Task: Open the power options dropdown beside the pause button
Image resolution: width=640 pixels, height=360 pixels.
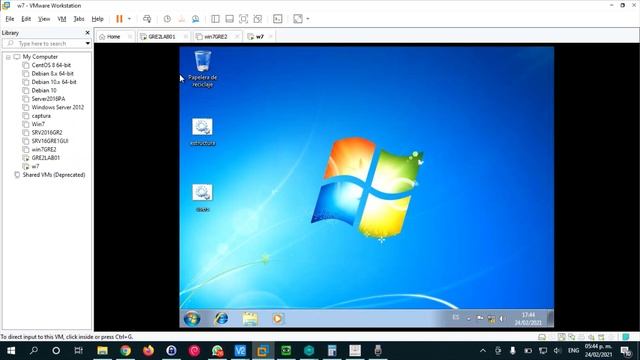Action: point(129,19)
